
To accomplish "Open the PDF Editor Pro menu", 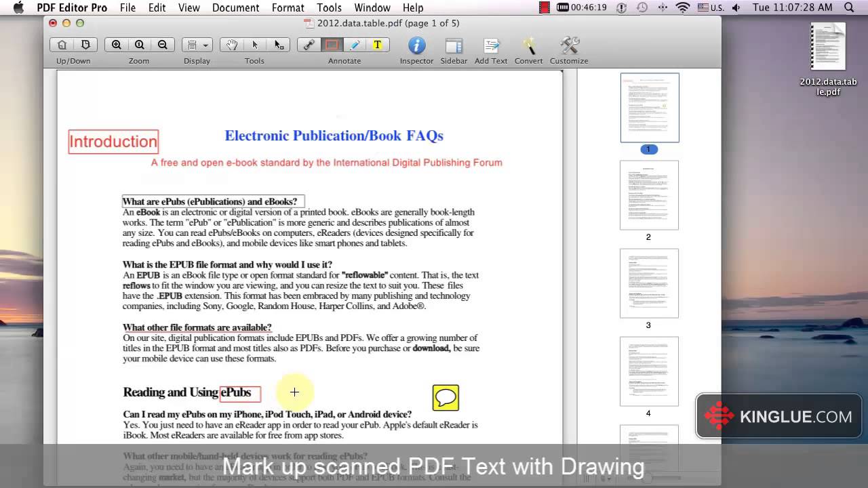I will click(72, 7).
